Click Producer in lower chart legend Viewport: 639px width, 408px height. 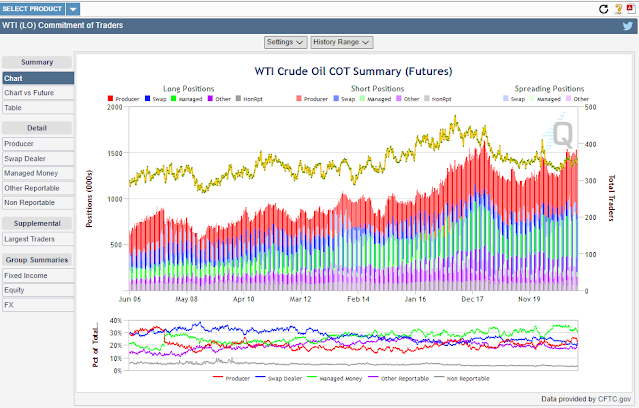tap(237, 379)
